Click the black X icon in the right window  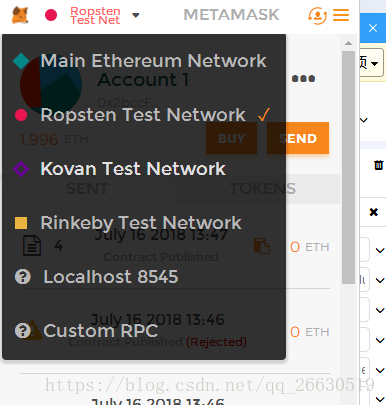374,212
